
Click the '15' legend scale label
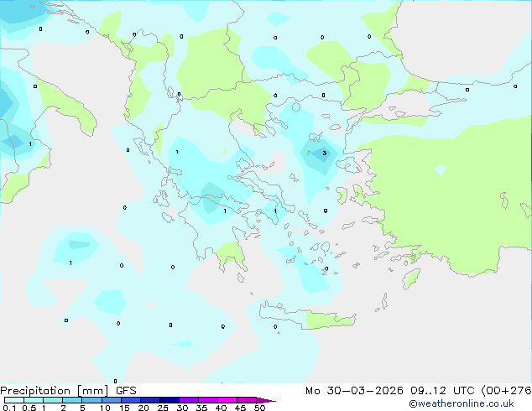coord(124,408)
